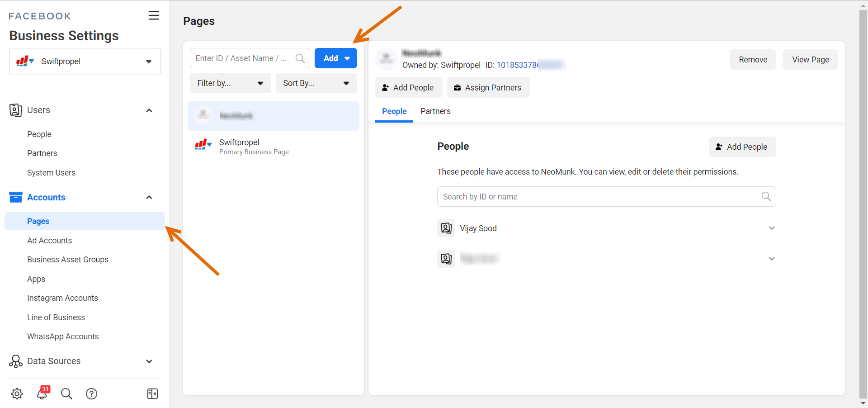Open the help question mark icon
868x408 pixels.
click(91, 394)
